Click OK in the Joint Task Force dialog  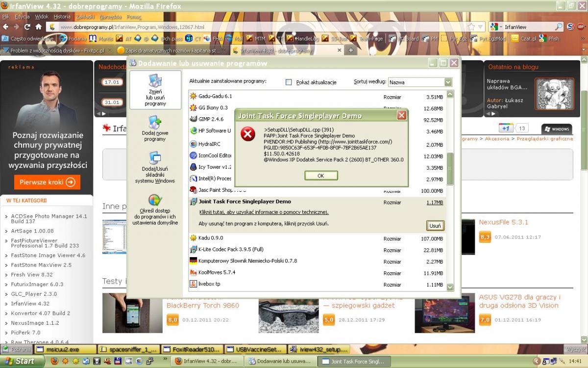coord(321,176)
